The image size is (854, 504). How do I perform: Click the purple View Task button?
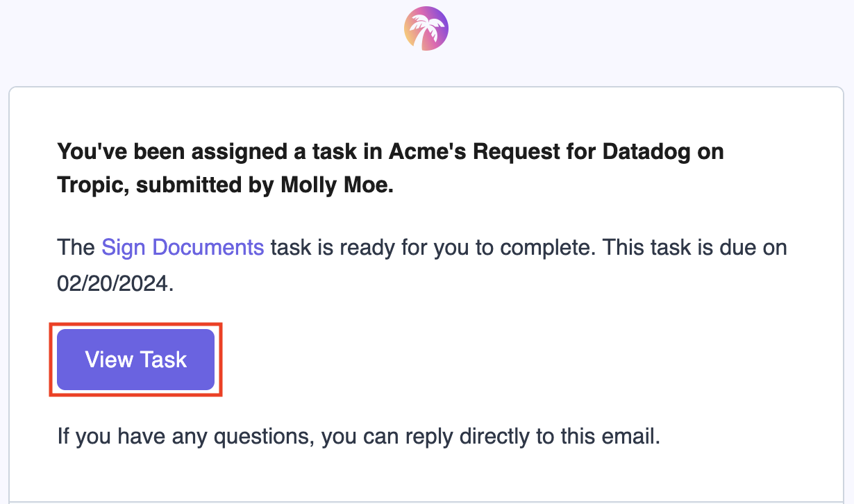pos(135,359)
